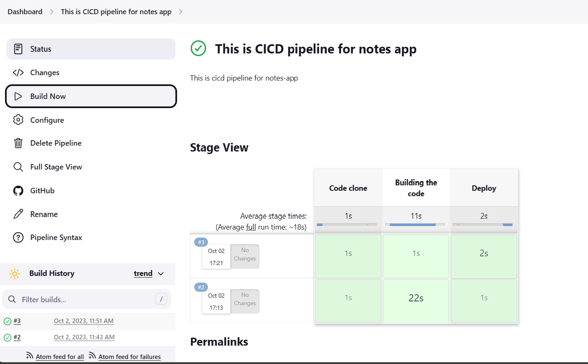The height and width of the screenshot is (364, 588).
Task: Open the Dashboard breadcrumb link
Action: click(x=25, y=12)
